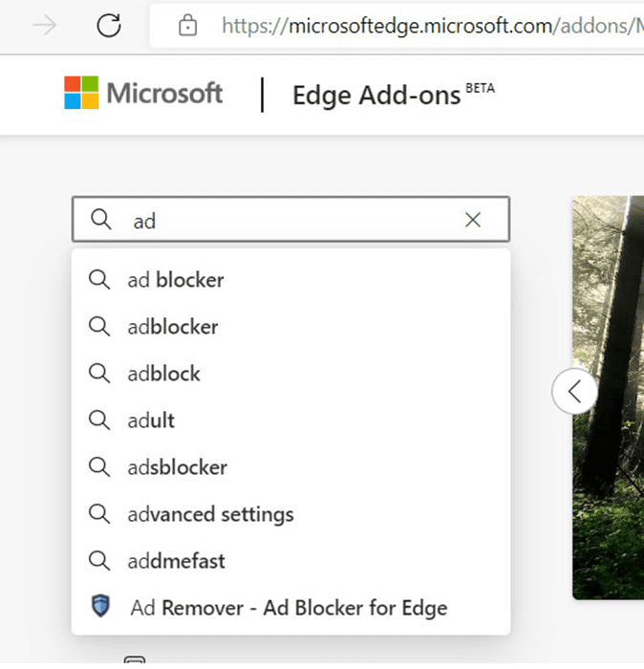The height and width of the screenshot is (669, 644).
Task: Click the browser forward arrow button
Action: pos(45,26)
